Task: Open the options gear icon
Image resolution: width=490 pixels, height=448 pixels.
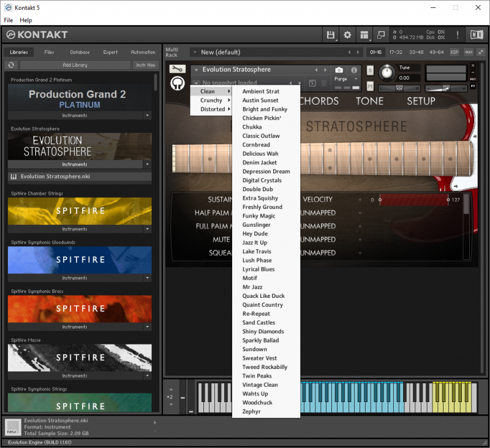Action: coord(347,35)
